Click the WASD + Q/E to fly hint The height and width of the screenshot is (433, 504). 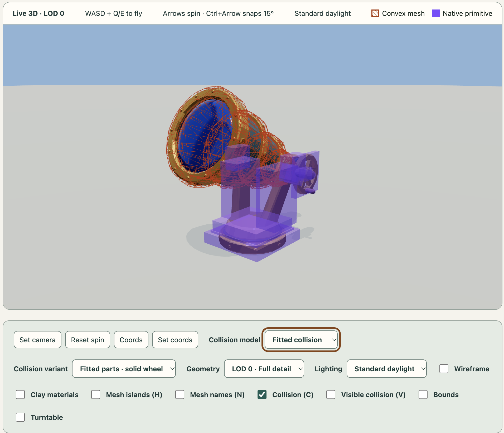pyautogui.click(x=114, y=13)
